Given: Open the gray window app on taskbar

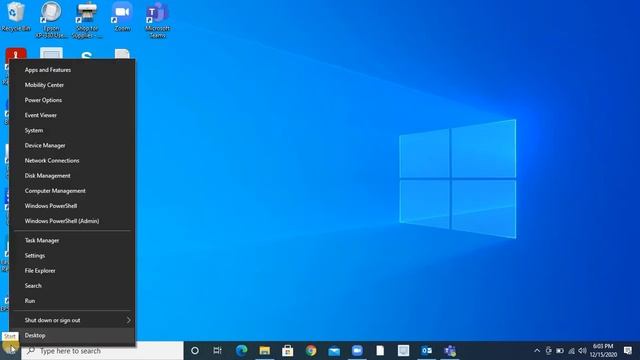Looking at the screenshot, I should tap(403, 351).
